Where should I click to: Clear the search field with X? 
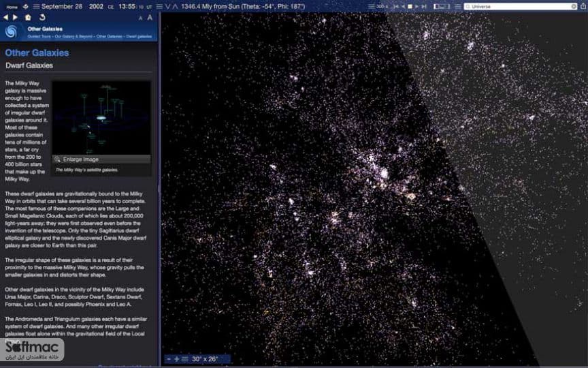574,6
